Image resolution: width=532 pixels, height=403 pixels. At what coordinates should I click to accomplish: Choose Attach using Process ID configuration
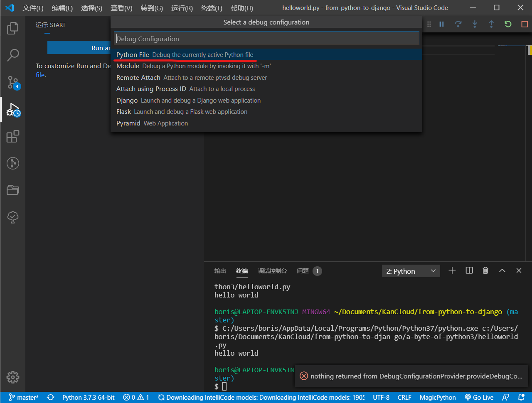[266, 89]
